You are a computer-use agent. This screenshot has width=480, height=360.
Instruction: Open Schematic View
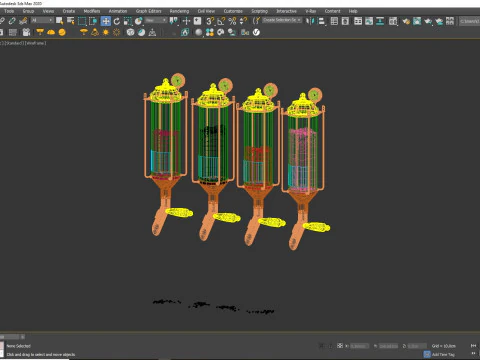coord(380,21)
